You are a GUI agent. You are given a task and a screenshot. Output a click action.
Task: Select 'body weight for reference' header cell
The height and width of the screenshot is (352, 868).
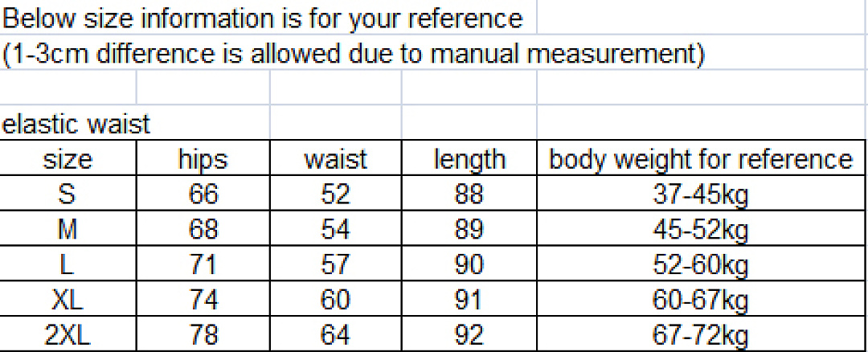click(701, 158)
